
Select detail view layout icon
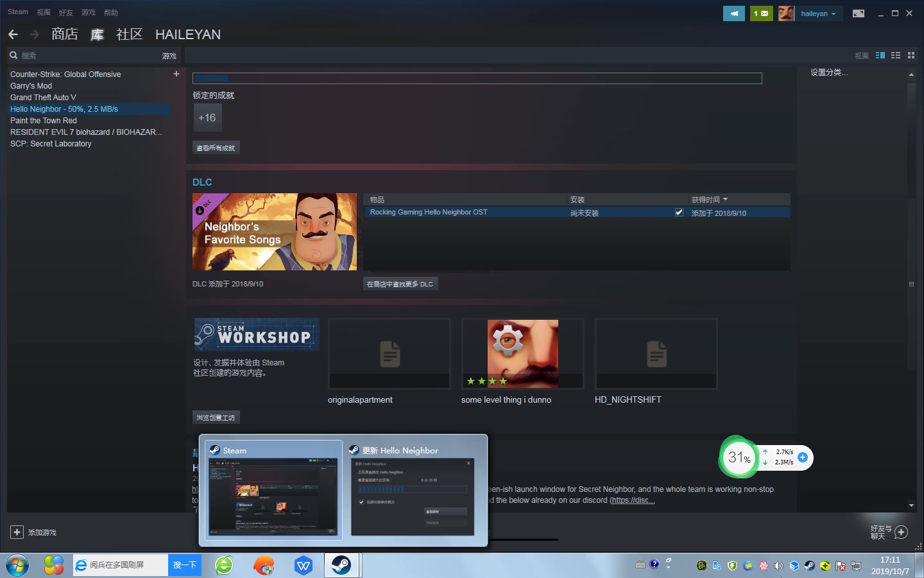880,56
